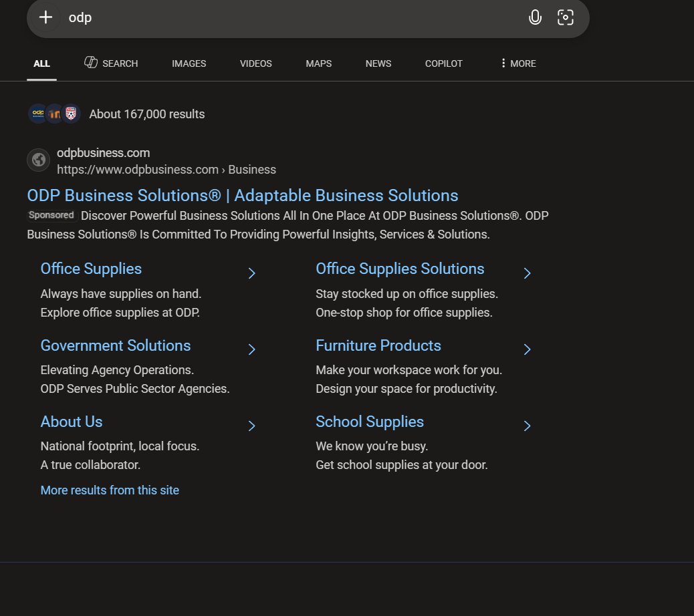
Task: Click the orange middle source icon
Action: (x=54, y=114)
